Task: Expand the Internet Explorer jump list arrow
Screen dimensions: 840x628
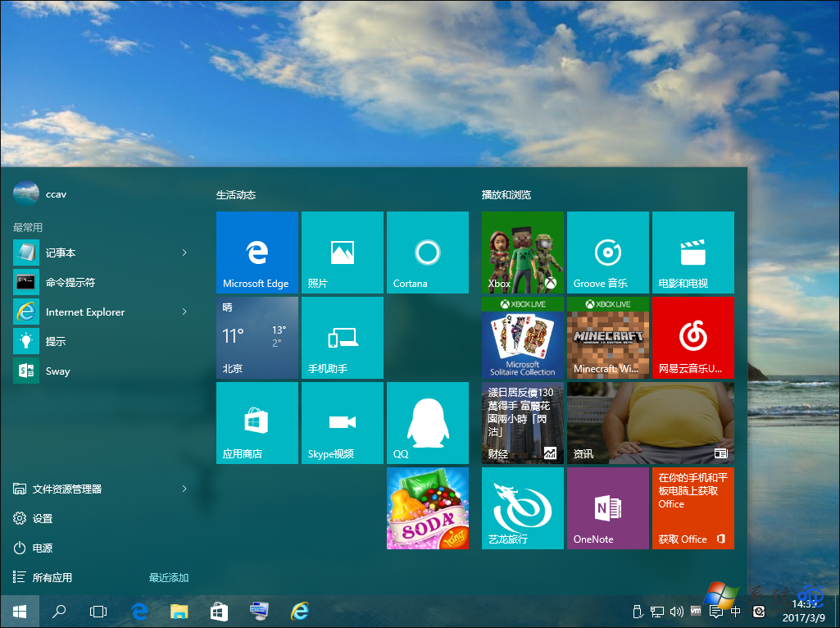Action: tap(184, 312)
